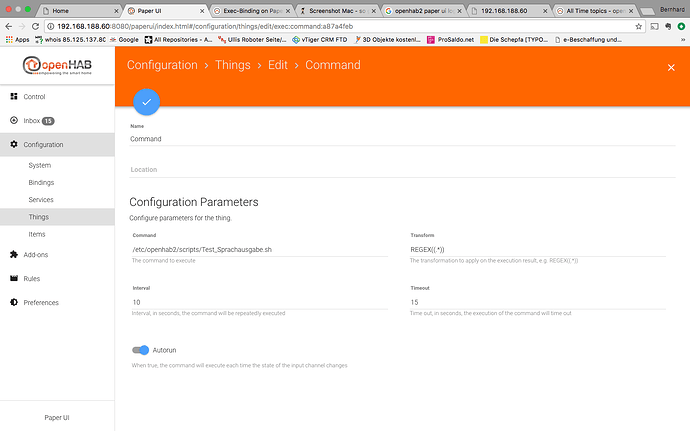Image resolution: width=690 pixels, height=431 pixels.
Task: Click Bernhard profile button
Action: (672, 10)
